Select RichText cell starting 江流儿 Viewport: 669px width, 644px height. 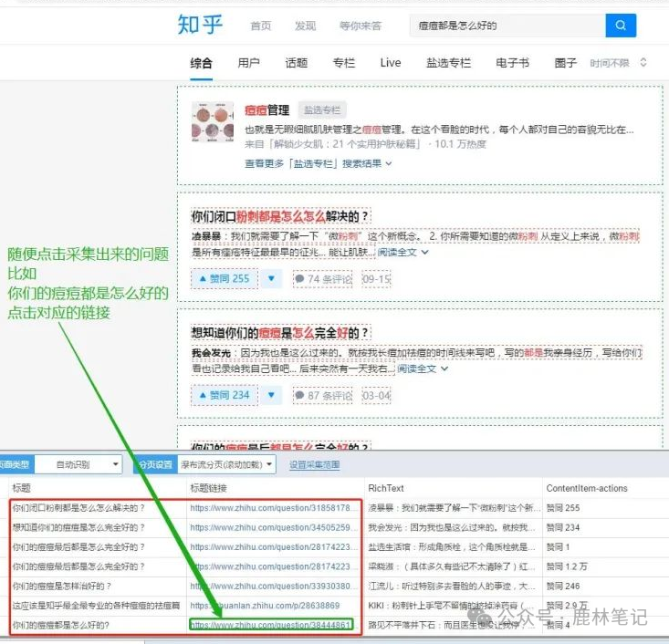pyautogui.click(x=453, y=586)
